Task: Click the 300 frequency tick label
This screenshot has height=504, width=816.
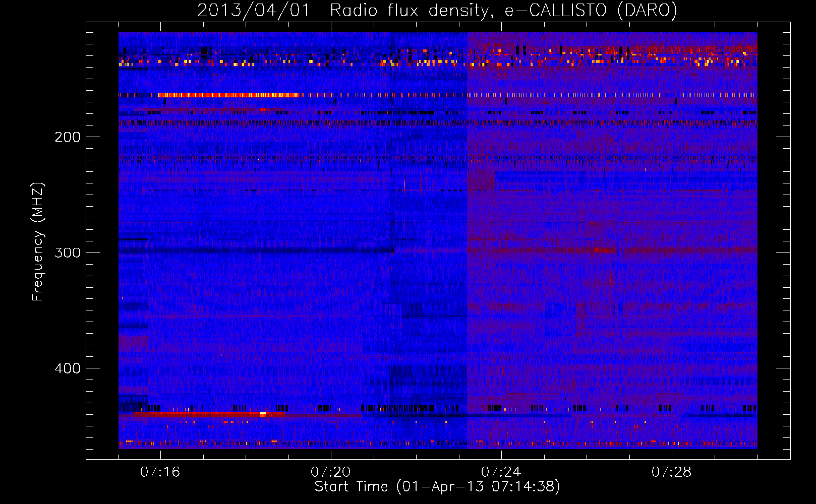Action: tap(68, 253)
